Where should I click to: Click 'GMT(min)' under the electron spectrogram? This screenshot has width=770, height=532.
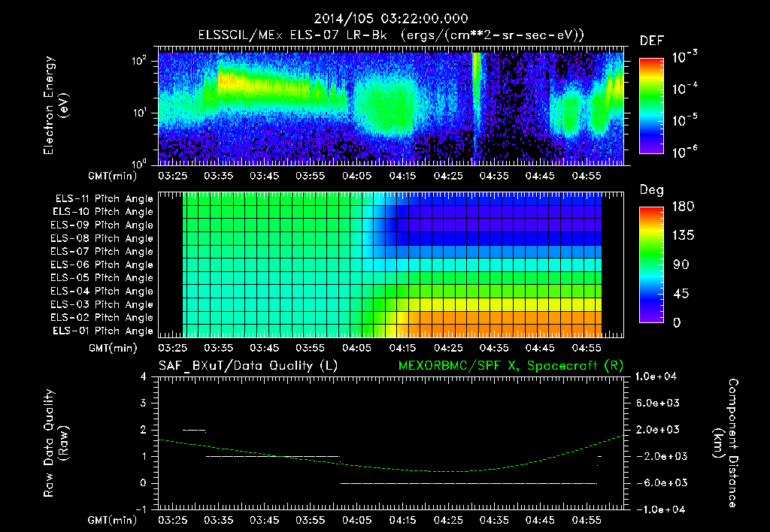point(113,176)
